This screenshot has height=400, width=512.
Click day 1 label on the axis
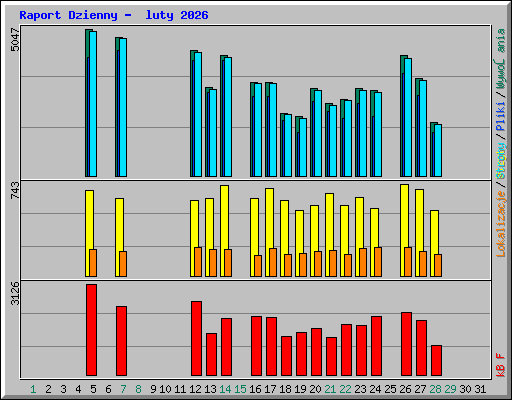tap(33, 389)
